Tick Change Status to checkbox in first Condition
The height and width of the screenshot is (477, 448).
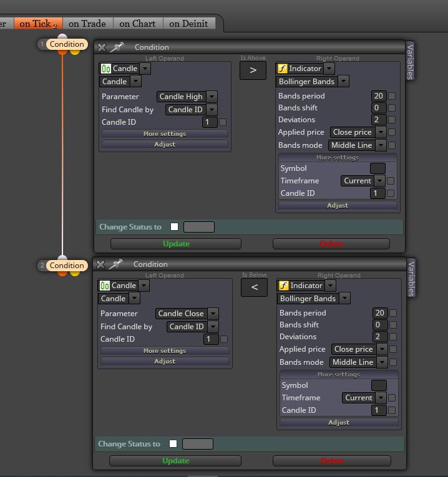[174, 226]
